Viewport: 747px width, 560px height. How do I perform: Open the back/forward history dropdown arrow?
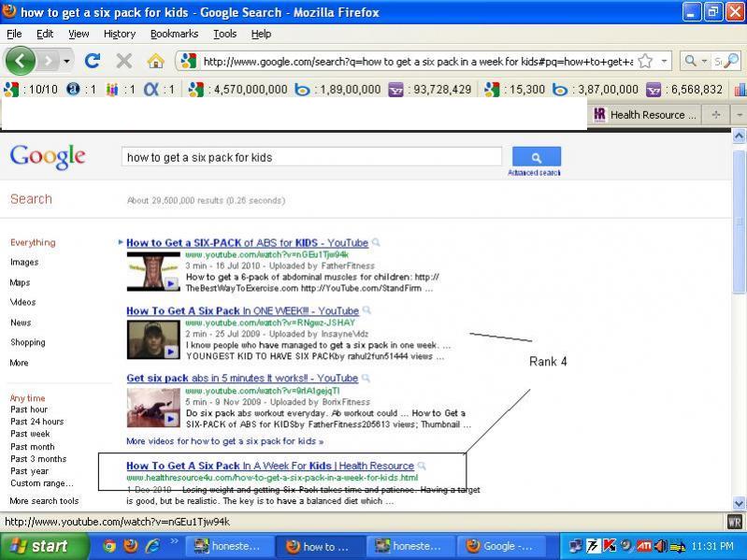[66, 61]
